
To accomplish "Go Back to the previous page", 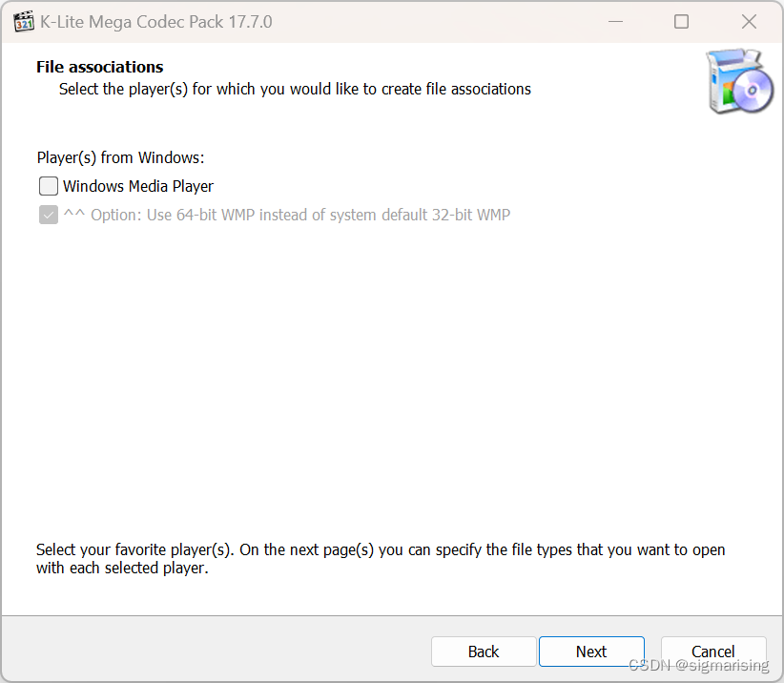I will pyautogui.click(x=484, y=652).
